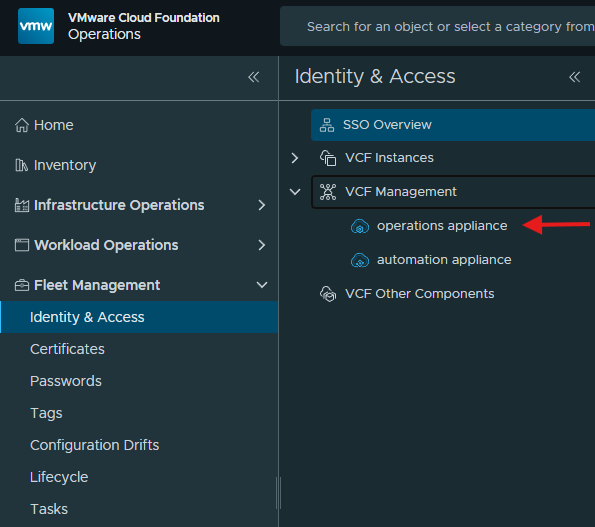Collapse the Identity & Access panel
This screenshot has height=527, width=595.
[x=575, y=77]
